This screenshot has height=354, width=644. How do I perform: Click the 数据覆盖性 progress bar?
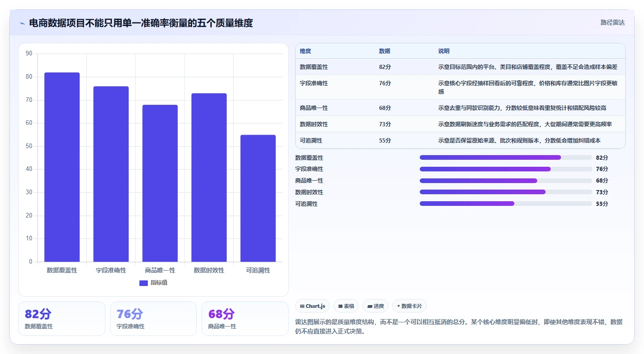506,157
